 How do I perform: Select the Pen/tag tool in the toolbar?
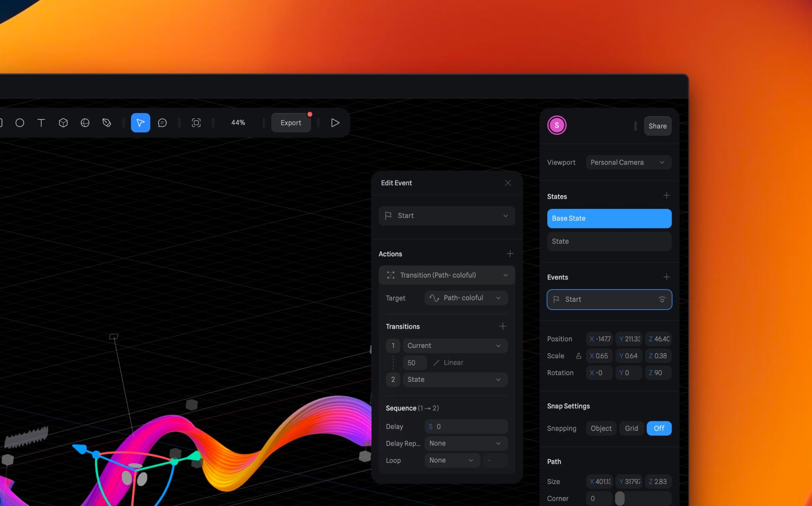pos(106,122)
